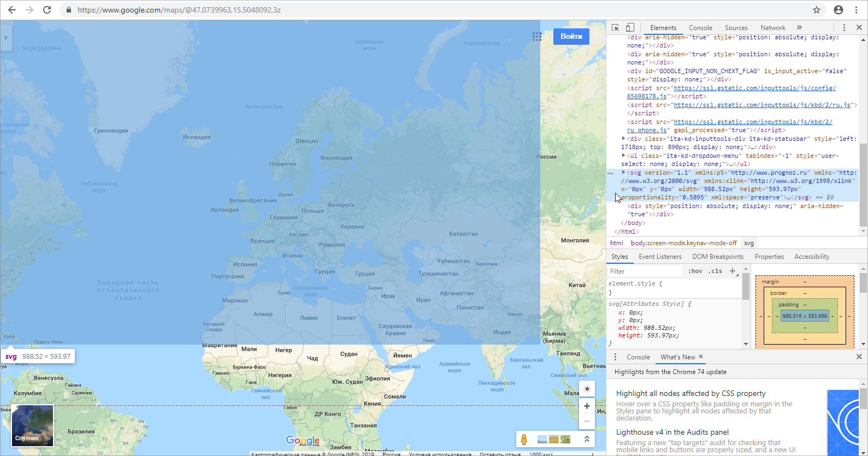Viewport: 868px width, 456px height.
Task: Click the styles Filter input field
Action: (x=645, y=271)
